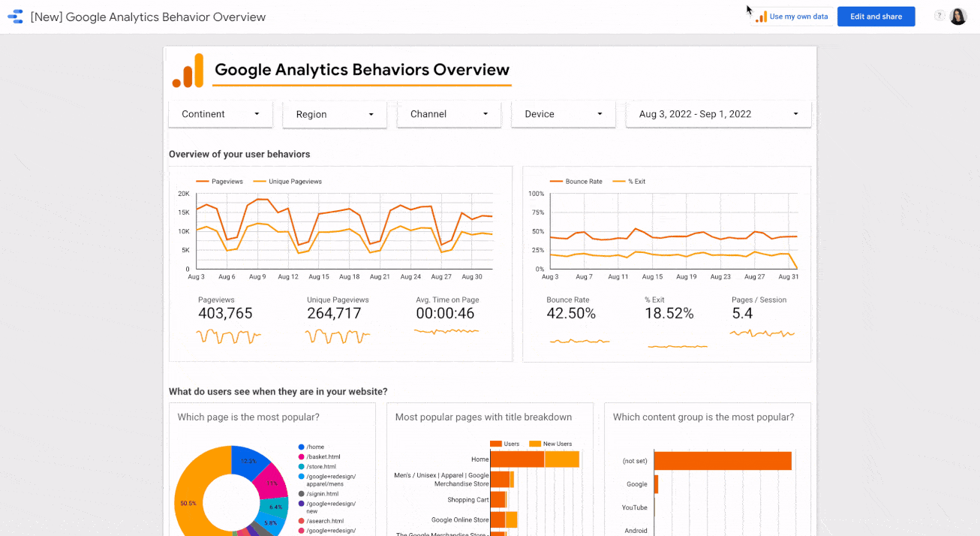Click the Region filter control
The height and width of the screenshot is (536, 980).
(334, 114)
